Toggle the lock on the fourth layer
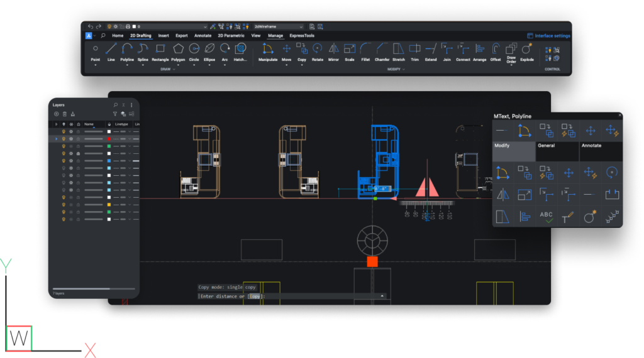The height and width of the screenshot is (358, 644). pos(78,153)
